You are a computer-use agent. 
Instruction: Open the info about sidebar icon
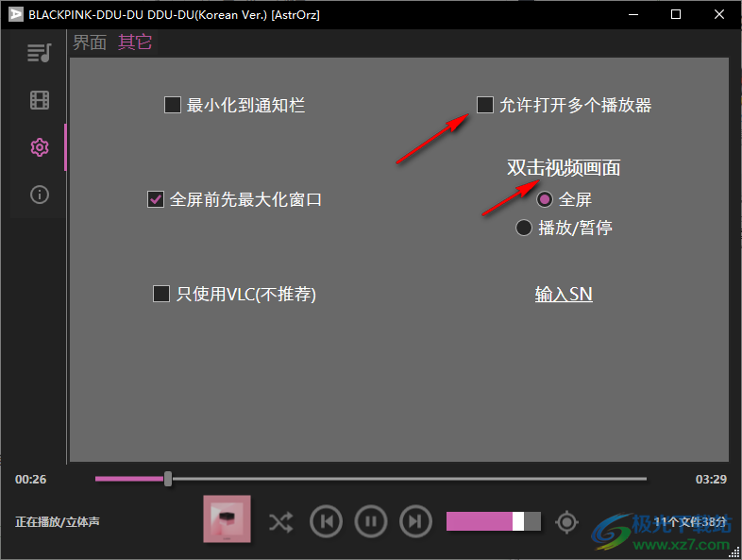point(40,195)
